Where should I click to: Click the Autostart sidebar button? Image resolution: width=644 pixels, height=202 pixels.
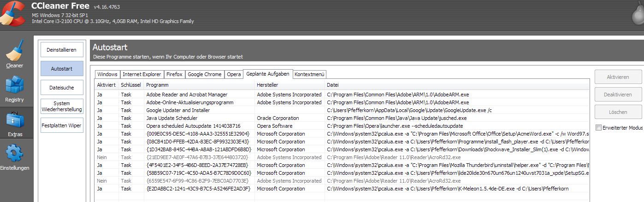(62, 69)
